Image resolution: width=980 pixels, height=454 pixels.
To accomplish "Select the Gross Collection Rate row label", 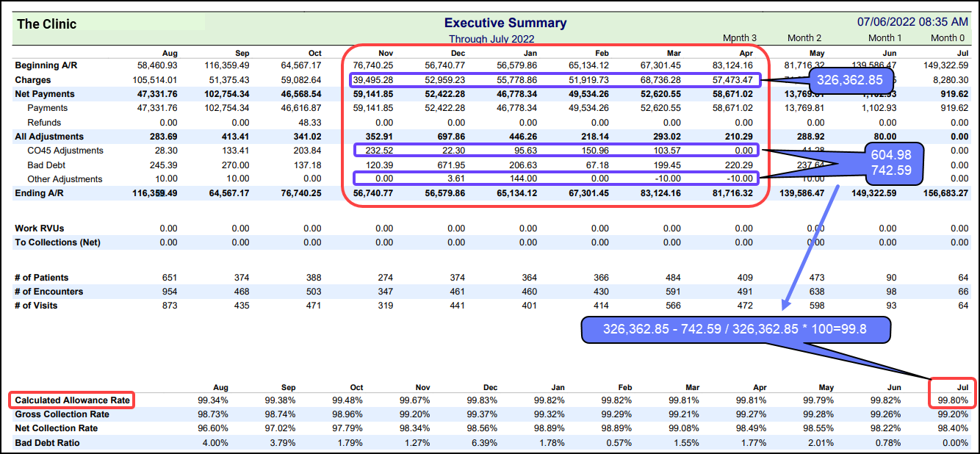I will click(x=62, y=414).
